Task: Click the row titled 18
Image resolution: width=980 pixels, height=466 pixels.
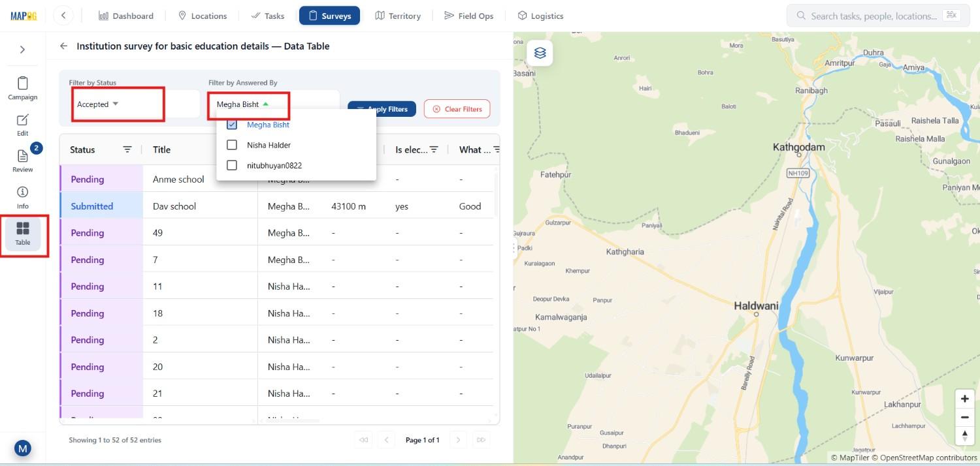Action: (x=276, y=313)
